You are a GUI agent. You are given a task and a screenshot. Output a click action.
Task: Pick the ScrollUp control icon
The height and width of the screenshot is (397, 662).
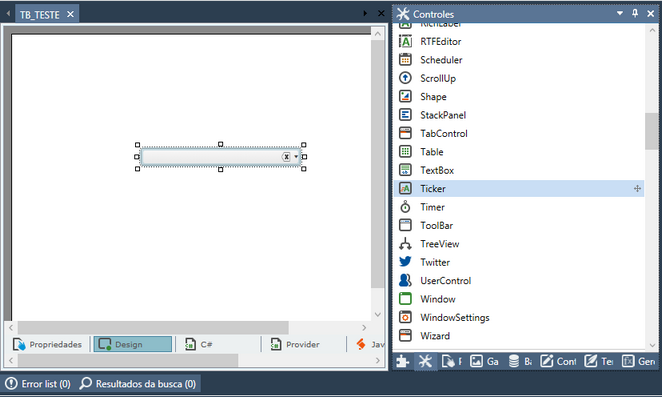405,78
